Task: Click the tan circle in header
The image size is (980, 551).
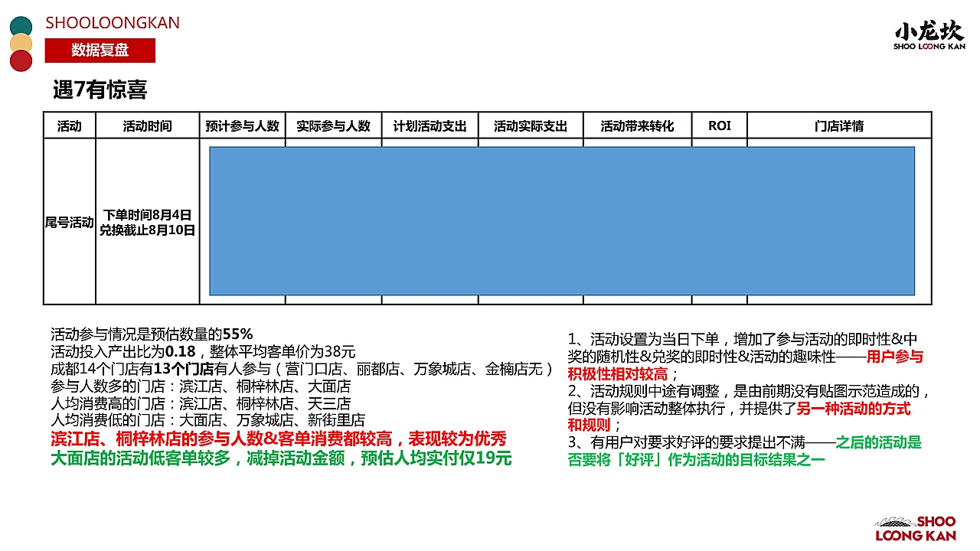Action: (21, 44)
